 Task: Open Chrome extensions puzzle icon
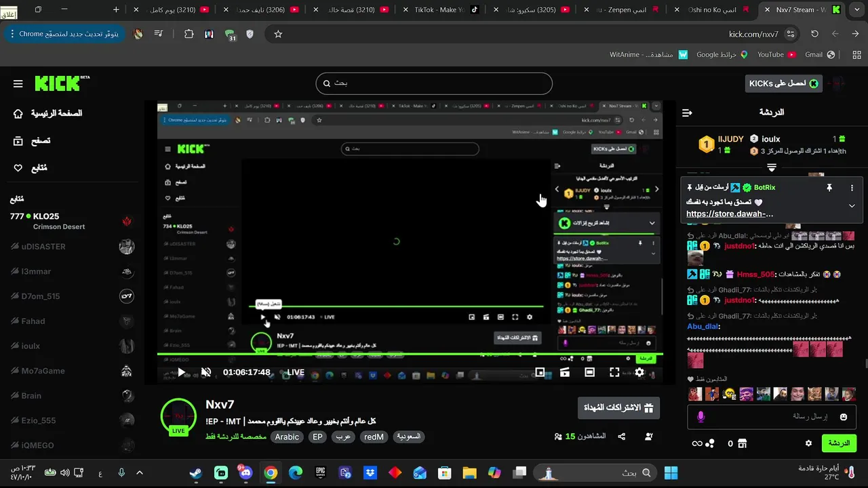[x=189, y=34]
